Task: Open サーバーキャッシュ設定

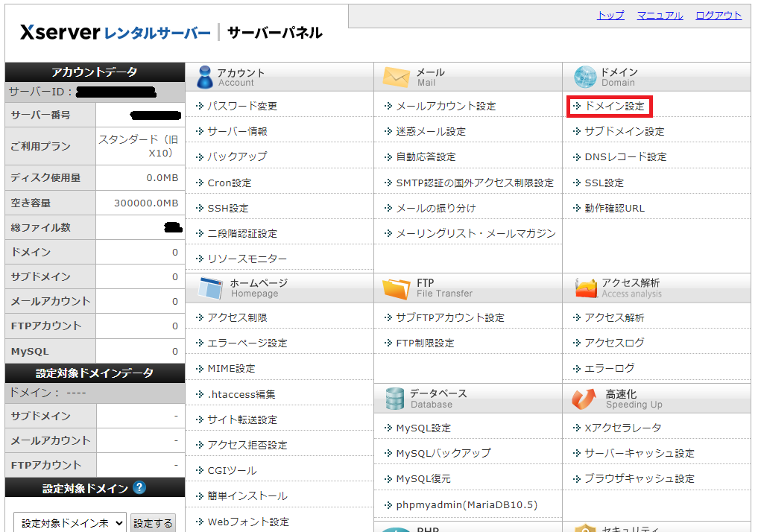Action: coord(640,453)
